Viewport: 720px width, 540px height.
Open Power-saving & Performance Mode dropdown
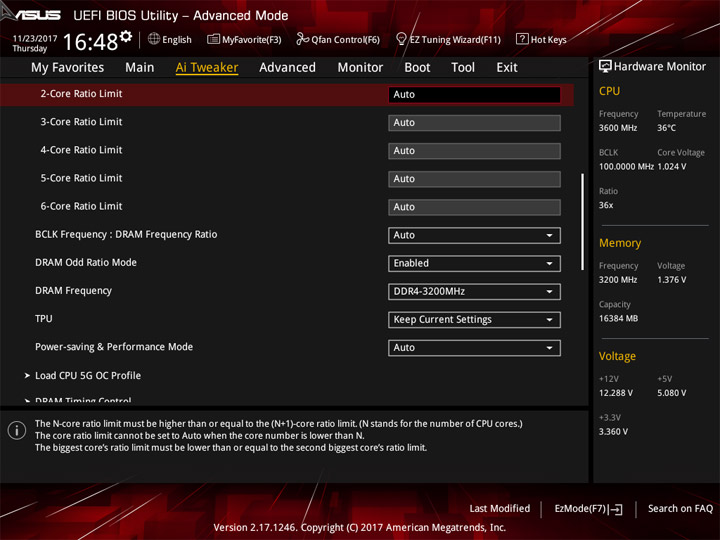474,348
